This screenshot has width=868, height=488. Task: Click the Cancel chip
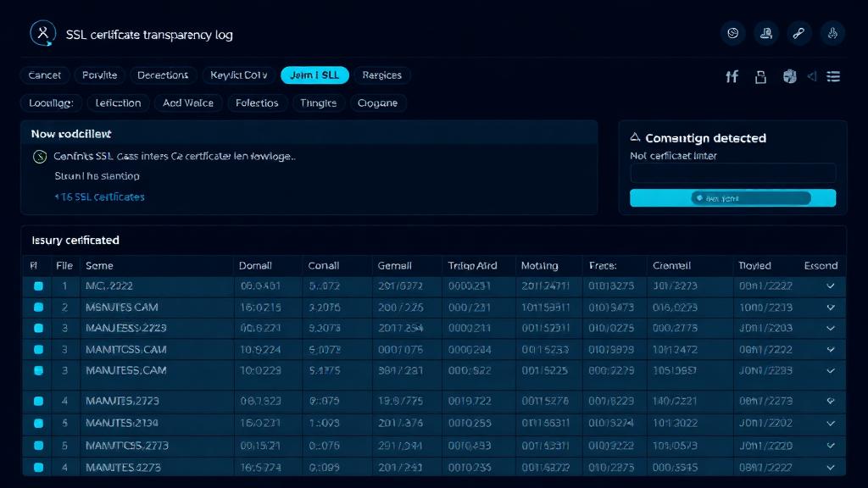click(44, 75)
